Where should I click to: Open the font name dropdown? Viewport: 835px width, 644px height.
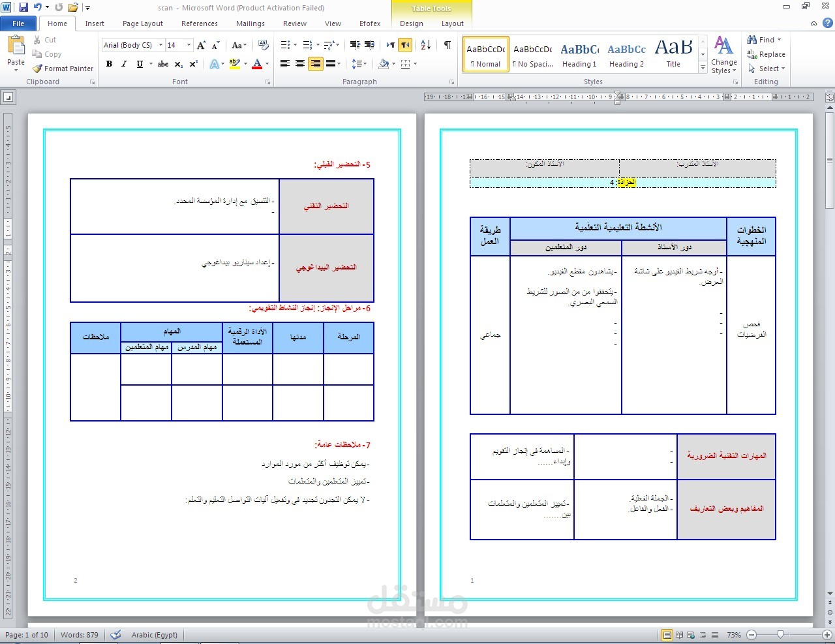162,44
